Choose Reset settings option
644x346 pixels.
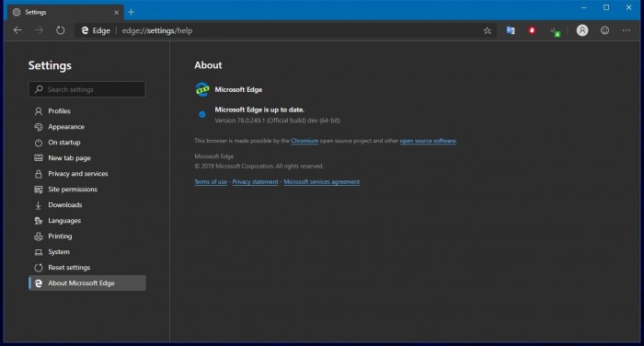[x=87, y=267]
